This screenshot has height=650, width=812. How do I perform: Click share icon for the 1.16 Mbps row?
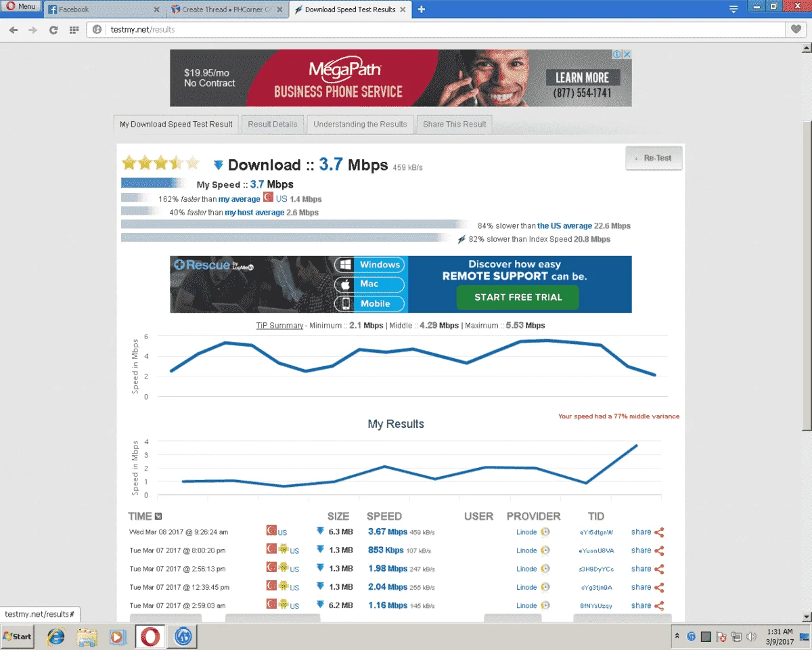click(659, 605)
